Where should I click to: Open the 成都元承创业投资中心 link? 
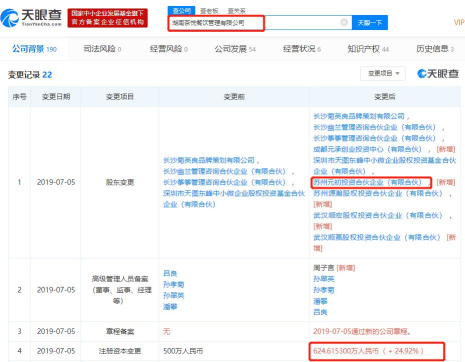coord(367,149)
